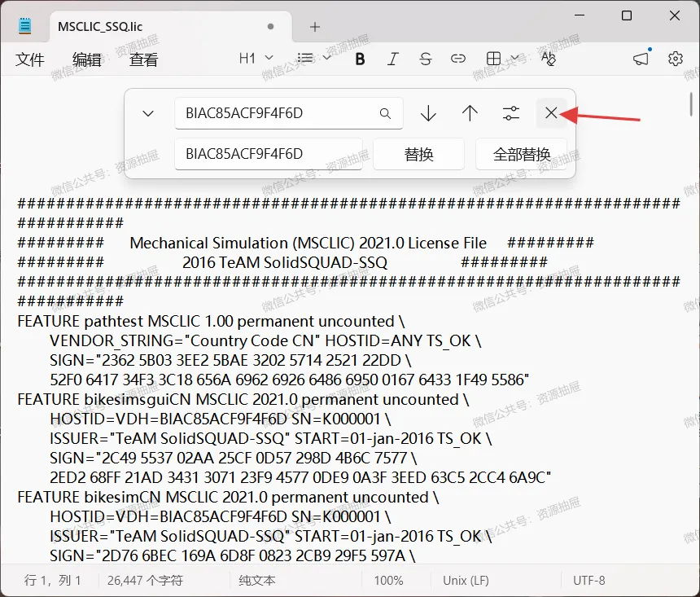Screen dimensions: 700x597
Task: Click the vertical scrollbar thumb
Action: point(690,103)
